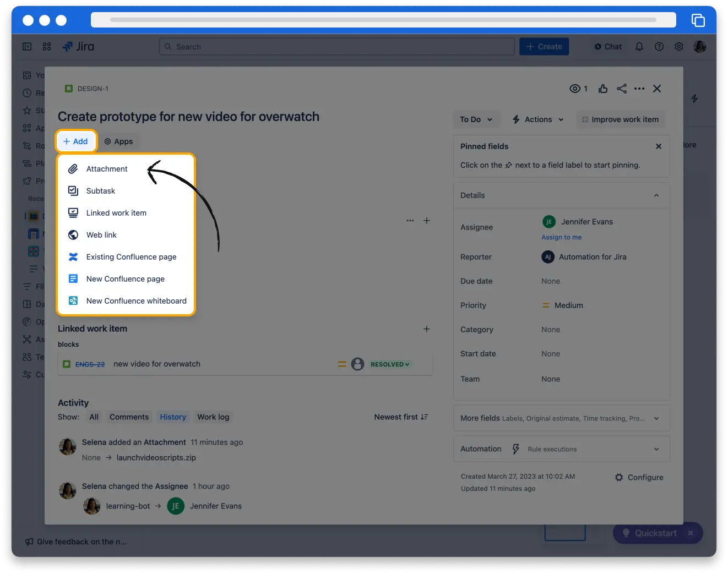This screenshot has width=728, height=574.
Task: Click the Automation lightning bolt icon
Action: click(516, 449)
